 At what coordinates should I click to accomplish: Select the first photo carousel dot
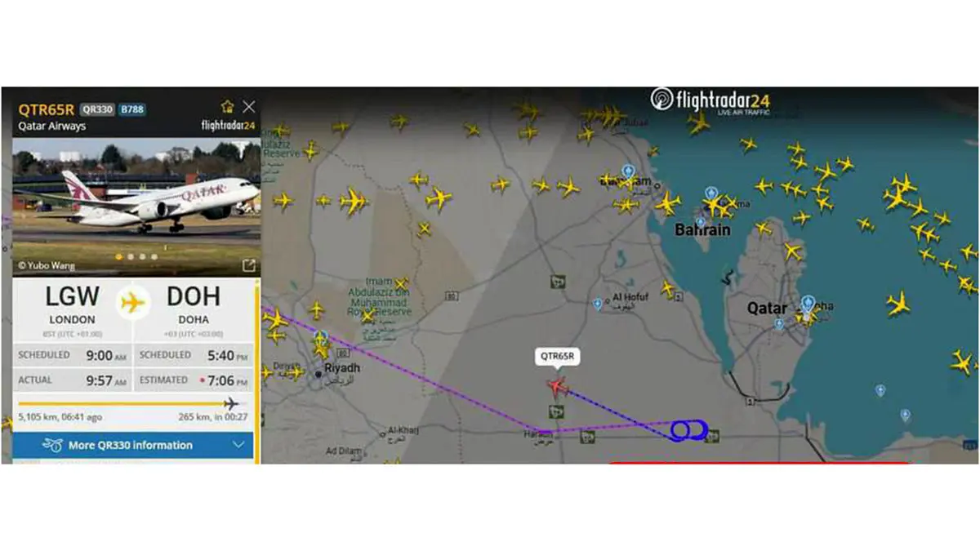tap(119, 257)
